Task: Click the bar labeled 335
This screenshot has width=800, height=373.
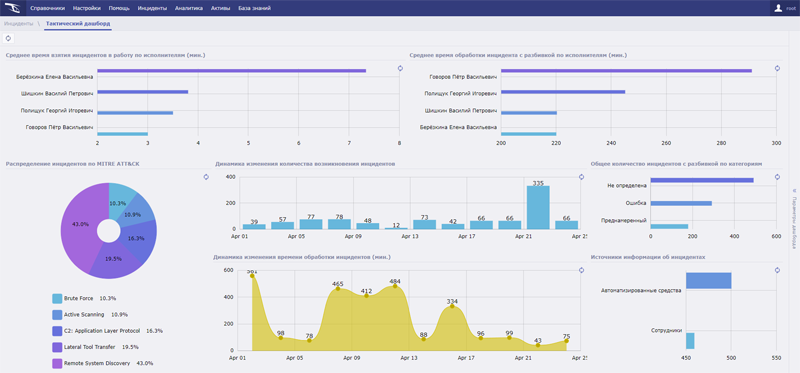Action: click(538, 207)
